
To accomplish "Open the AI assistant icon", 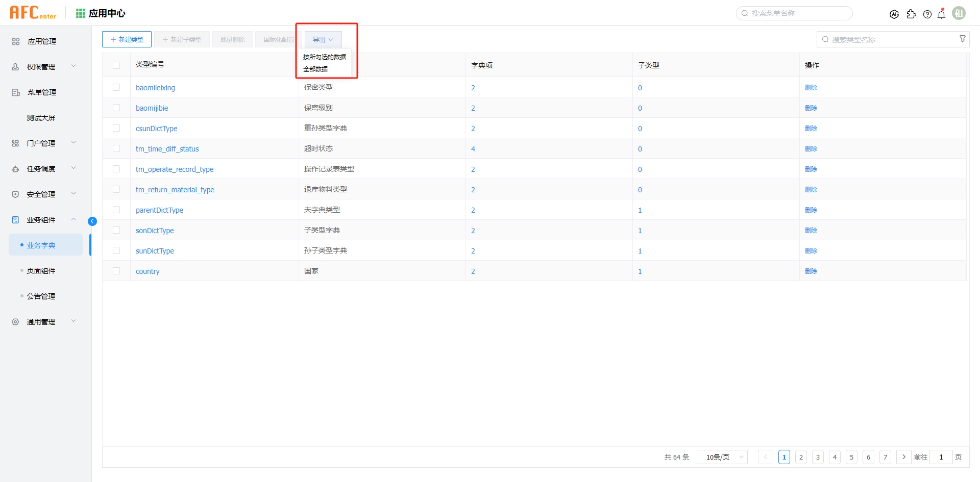I will pyautogui.click(x=894, y=14).
